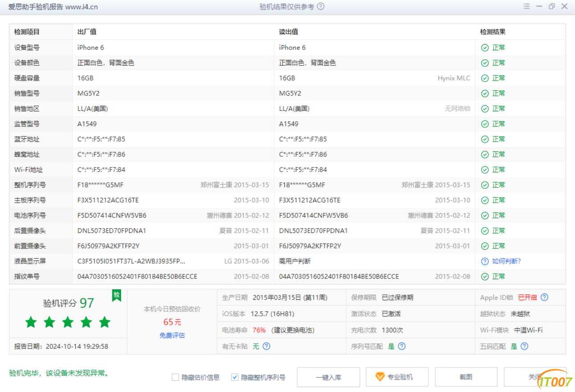Image resolution: width=575 pixels, height=392 pixels.
Task: Click the factory value MG5Y2 cell
Action: click(x=88, y=94)
